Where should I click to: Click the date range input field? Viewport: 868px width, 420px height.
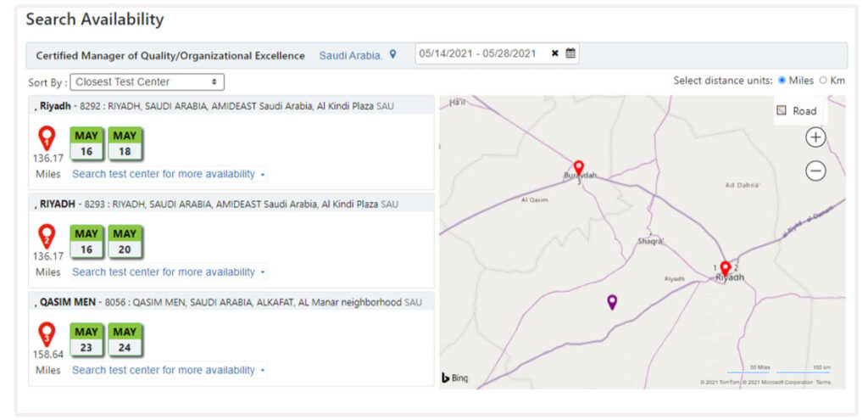(x=480, y=53)
